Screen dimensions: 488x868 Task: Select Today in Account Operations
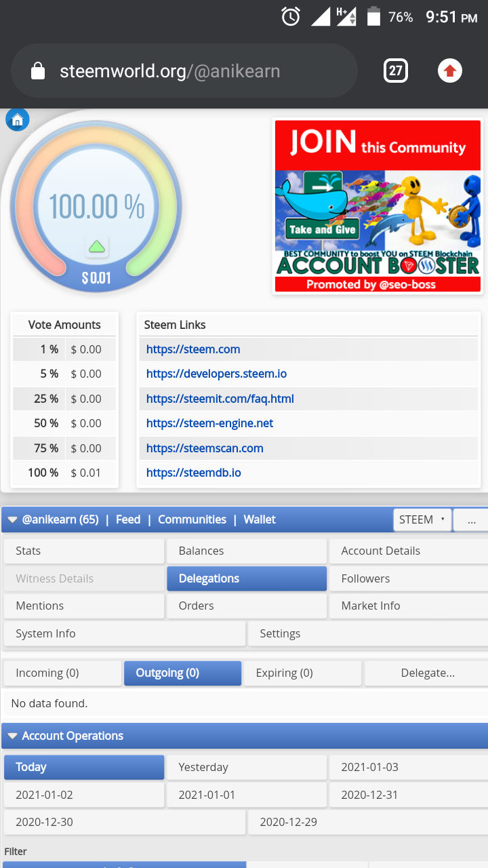pyautogui.click(x=84, y=767)
